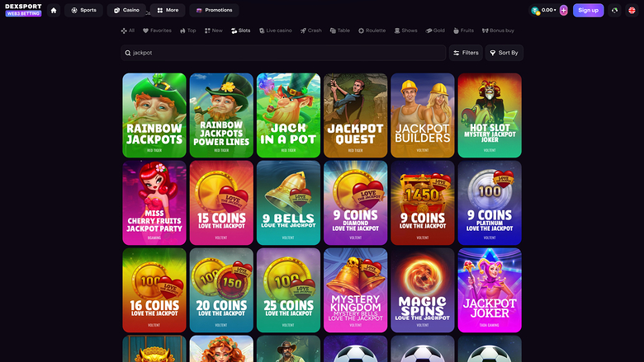This screenshot has height=362, width=644.
Task: Open Miss Cherry Fruits Jackpot Party game
Action: pos(154,203)
